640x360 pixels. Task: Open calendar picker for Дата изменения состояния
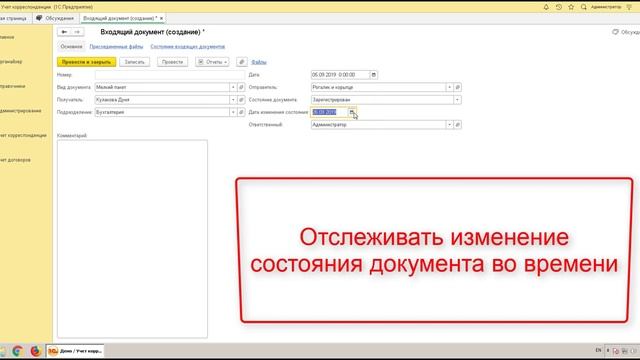point(352,112)
